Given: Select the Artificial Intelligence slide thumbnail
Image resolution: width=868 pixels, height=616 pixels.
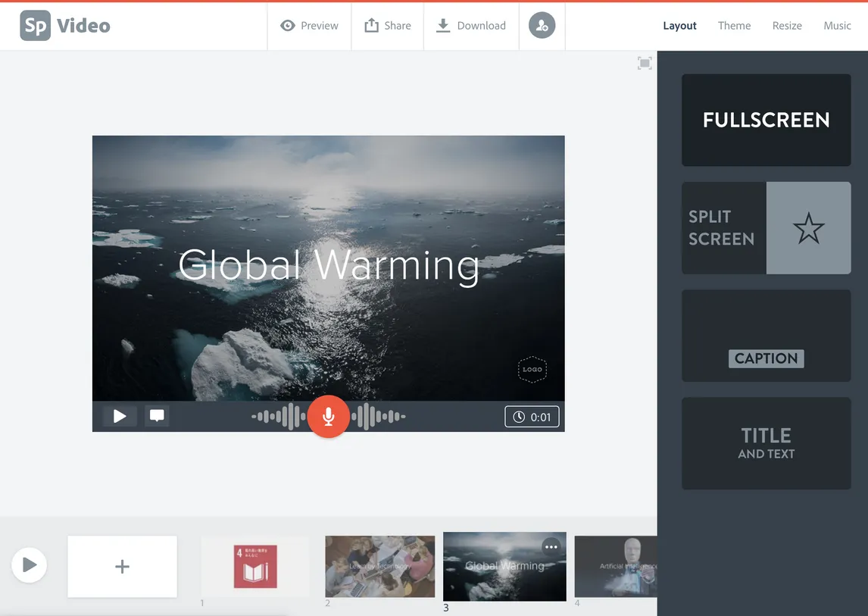Looking at the screenshot, I should click(616, 565).
